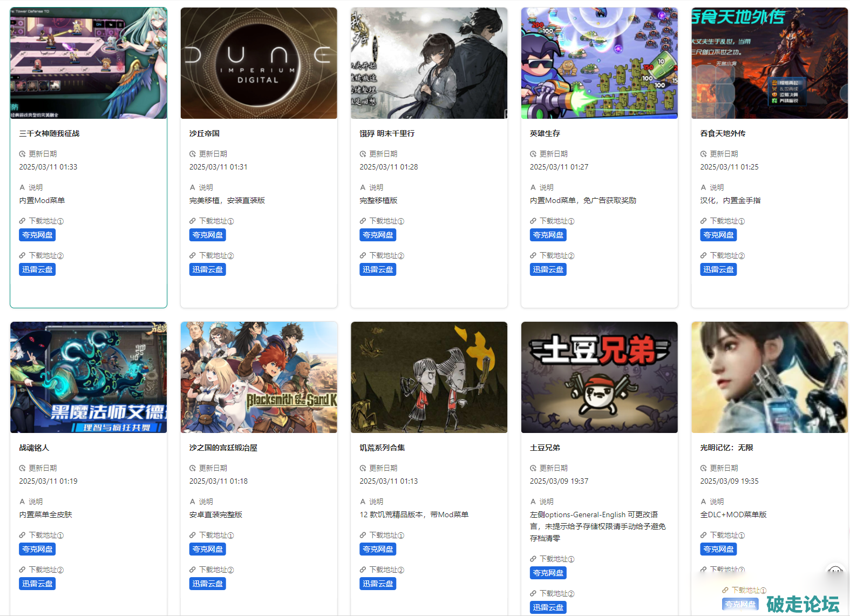
Task: Open 迅雷云盘 download for 吞食天地外传
Action: click(718, 270)
